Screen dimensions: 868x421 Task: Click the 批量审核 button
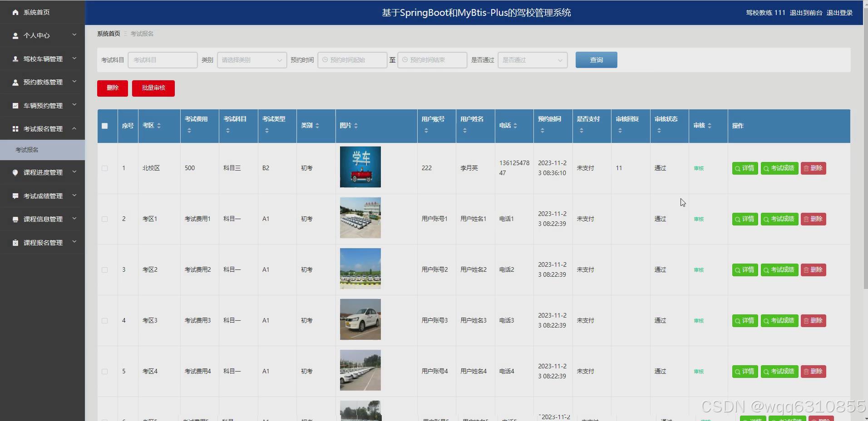(153, 88)
